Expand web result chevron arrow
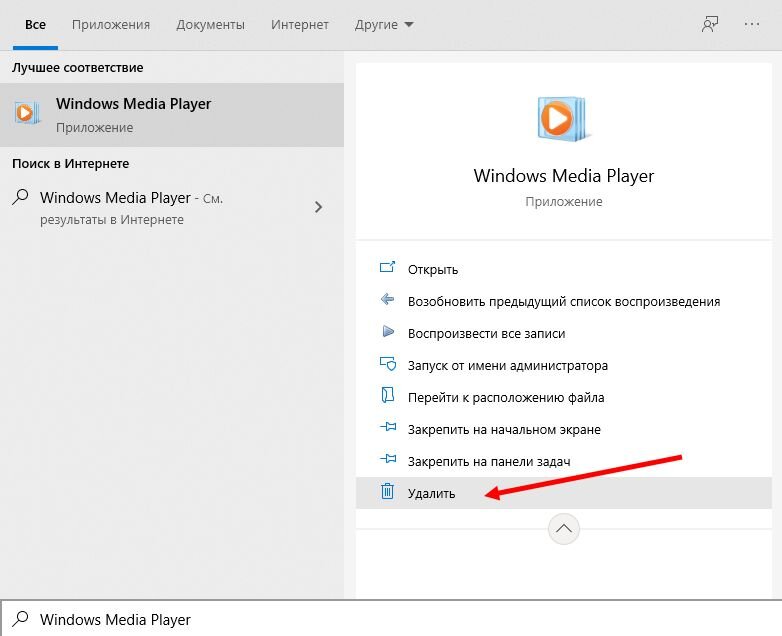The width and height of the screenshot is (782, 636). 318,207
